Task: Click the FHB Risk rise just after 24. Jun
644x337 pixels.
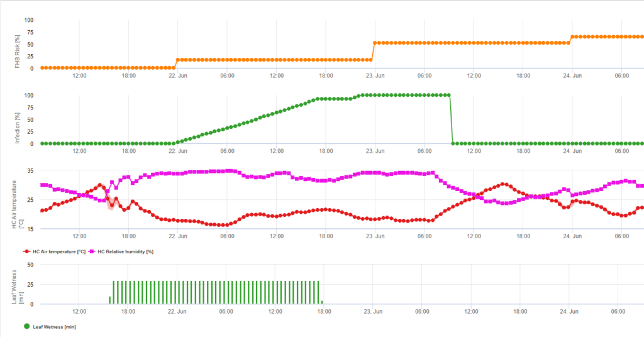Action: coord(570,40)
